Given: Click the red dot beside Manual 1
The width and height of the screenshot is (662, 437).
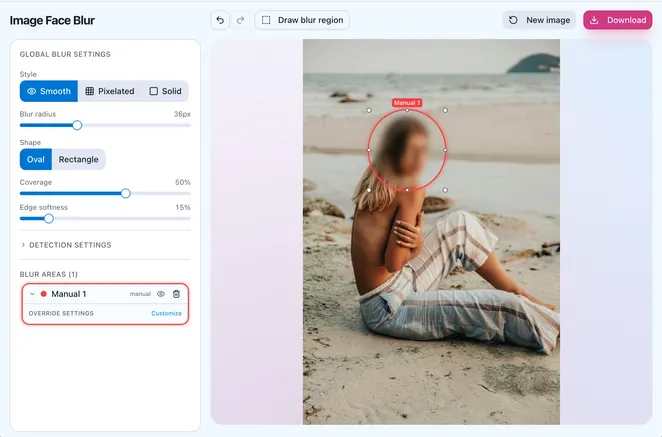Looking at the screenshot, I should 44,294.
